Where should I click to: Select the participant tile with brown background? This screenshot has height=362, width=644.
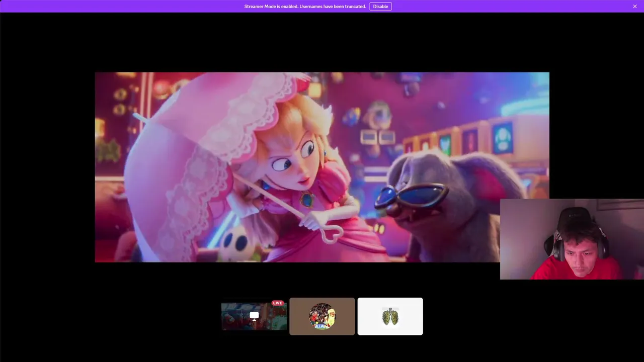[x=322, y=316]
